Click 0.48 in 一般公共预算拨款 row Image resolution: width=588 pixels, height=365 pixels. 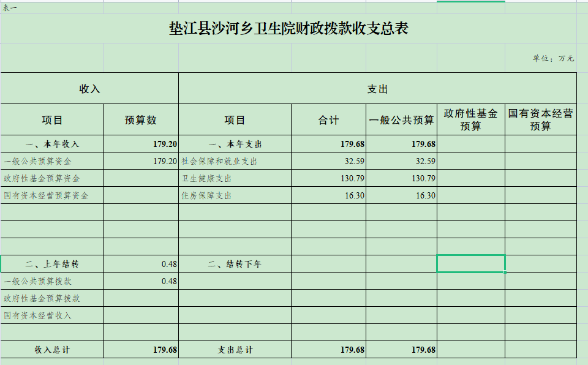141,281
